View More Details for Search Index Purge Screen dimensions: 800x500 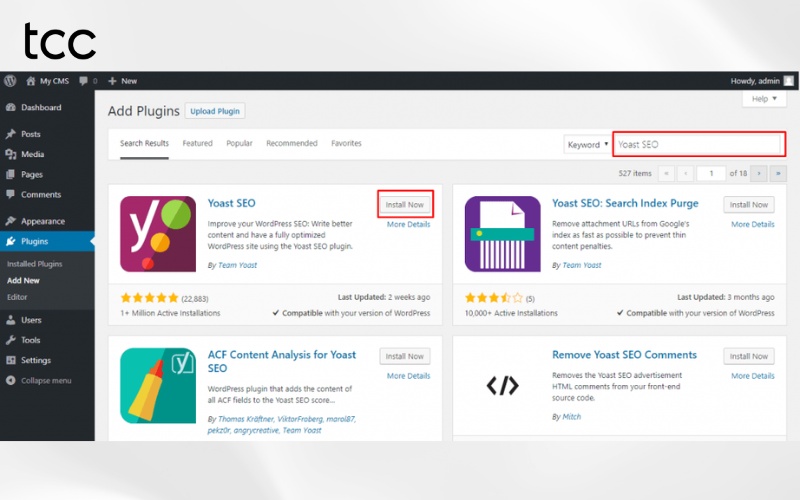click(753, 224)
